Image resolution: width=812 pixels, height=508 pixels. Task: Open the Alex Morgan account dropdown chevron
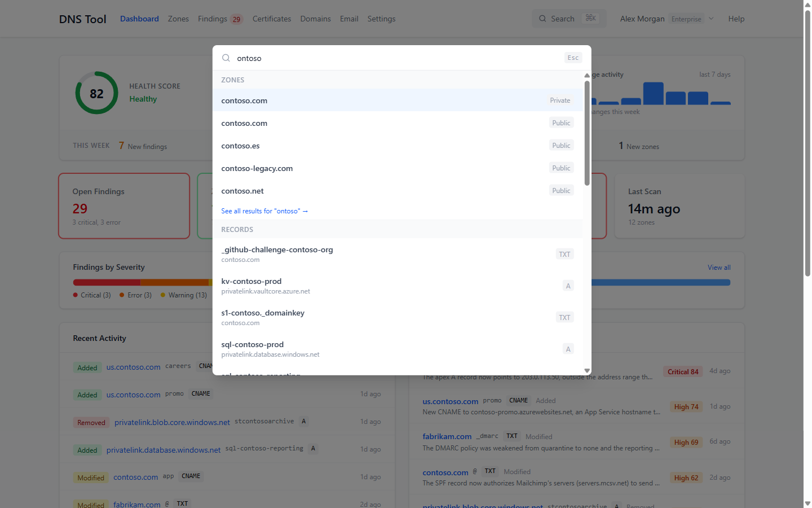711,19
